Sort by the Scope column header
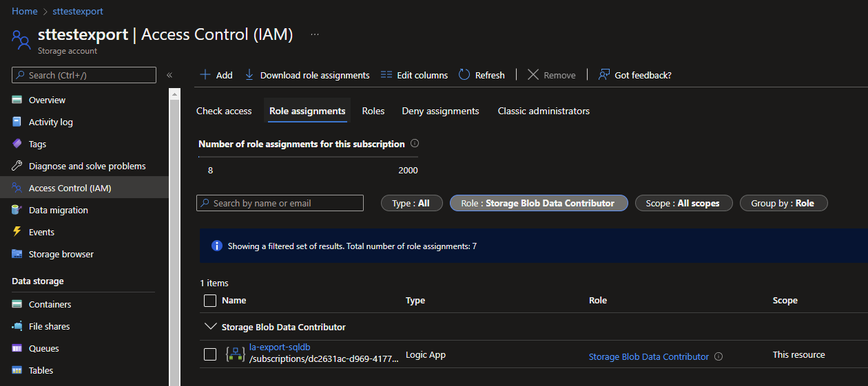 785,300
